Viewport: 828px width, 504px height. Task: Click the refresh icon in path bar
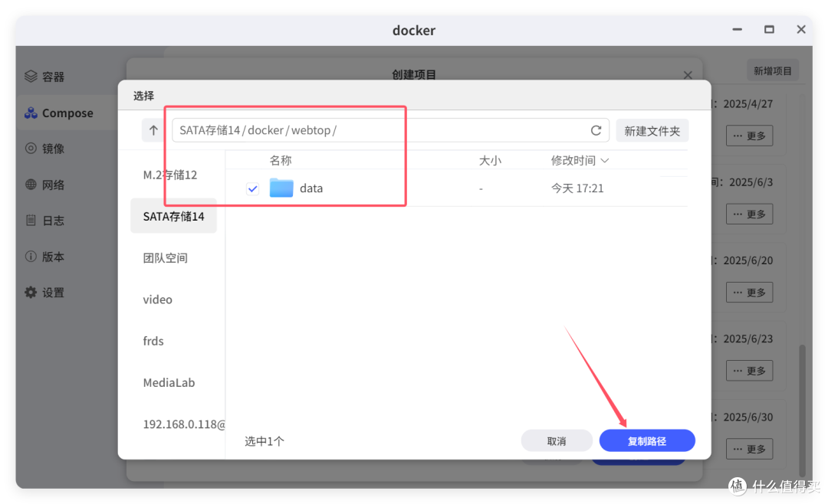(596, 130)
